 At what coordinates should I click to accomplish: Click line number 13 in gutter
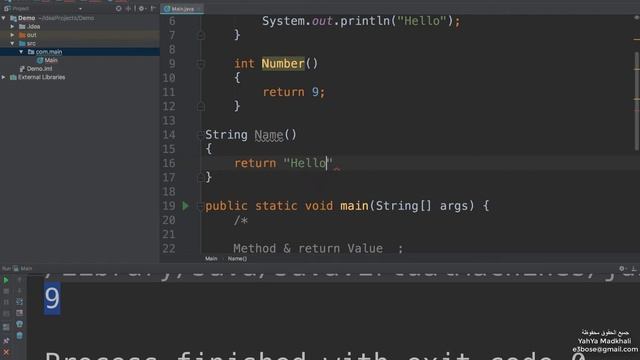pyautogui.click(x=169, y=121)
